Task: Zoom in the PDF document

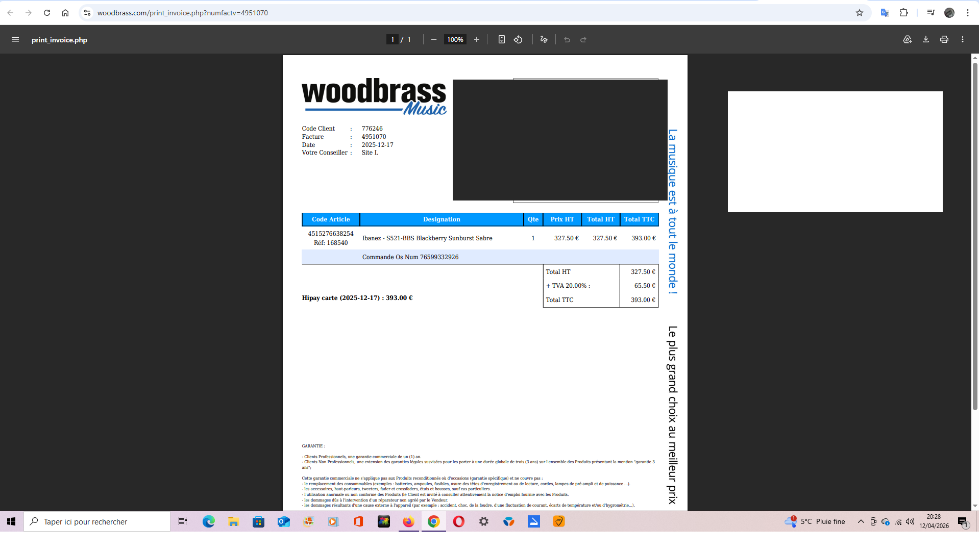Action: tap(477, 39)
